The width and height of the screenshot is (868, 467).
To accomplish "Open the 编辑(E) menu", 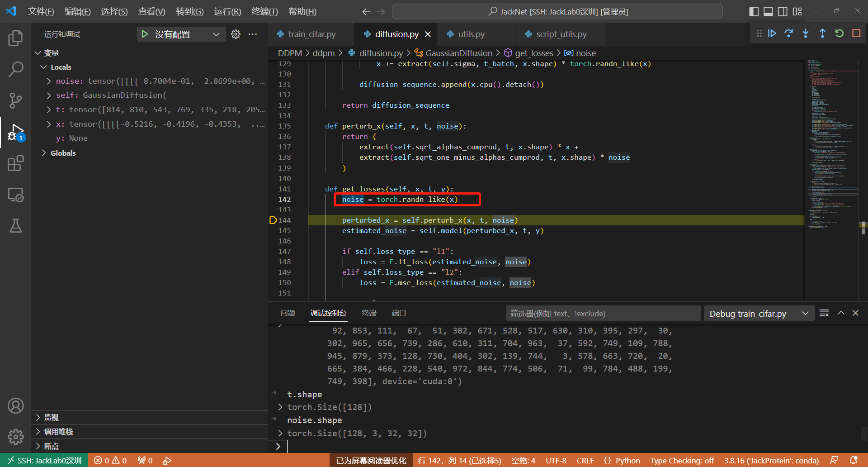I will click(x=77, y=12).
